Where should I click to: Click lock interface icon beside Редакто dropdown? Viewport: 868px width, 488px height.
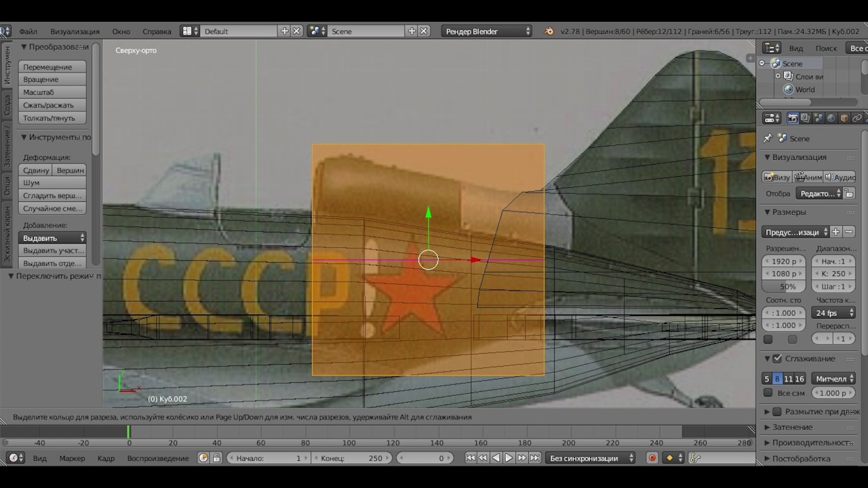tap(849, 193)
